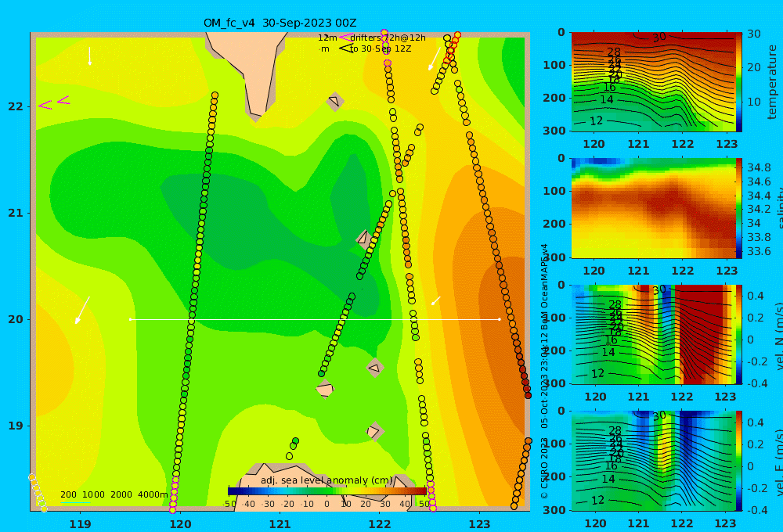Select the plot title 'OM_fc_v4 30-Sep-2023 00Z'

tap(280, 23)
